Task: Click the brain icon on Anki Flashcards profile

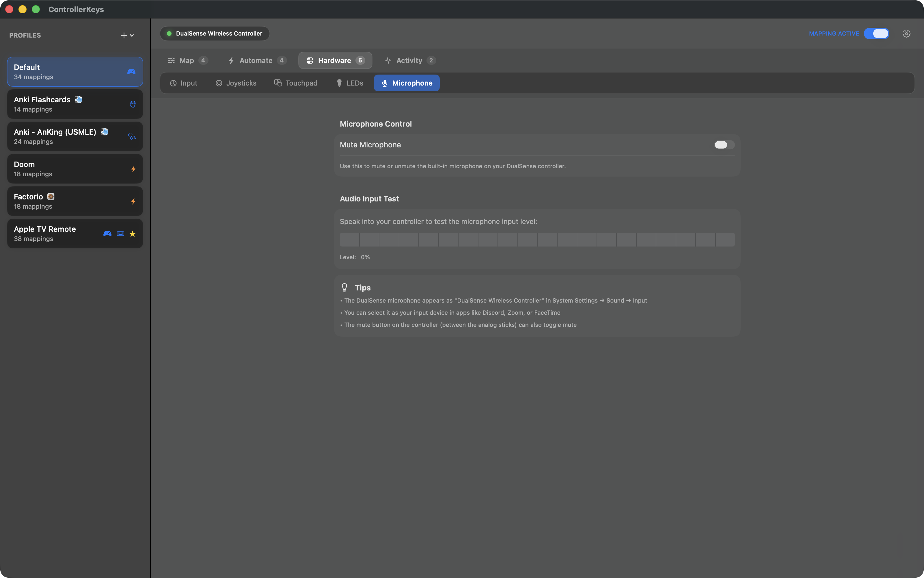Action: (x=133, y=104)
